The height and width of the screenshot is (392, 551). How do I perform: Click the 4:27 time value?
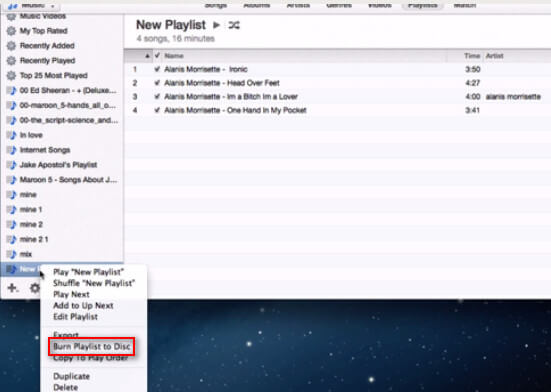pyautogui.click(x=473, y=83)
